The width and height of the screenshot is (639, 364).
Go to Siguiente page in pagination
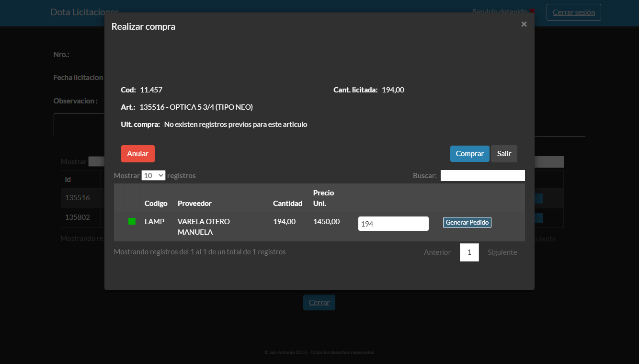point(502,252)
